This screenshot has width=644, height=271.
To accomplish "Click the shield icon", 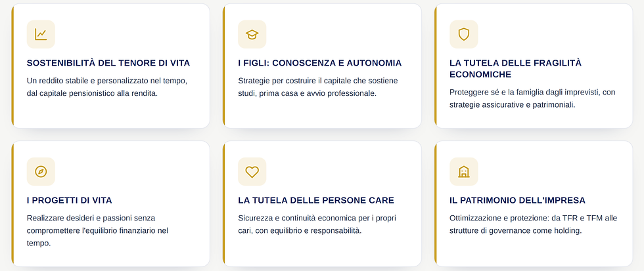I will point(464,34).
